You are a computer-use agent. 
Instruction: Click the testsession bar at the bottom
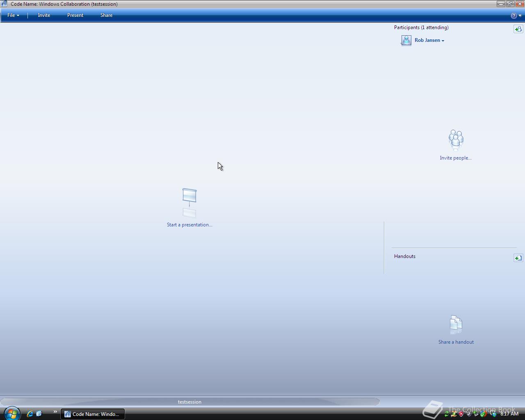point(189,402)
